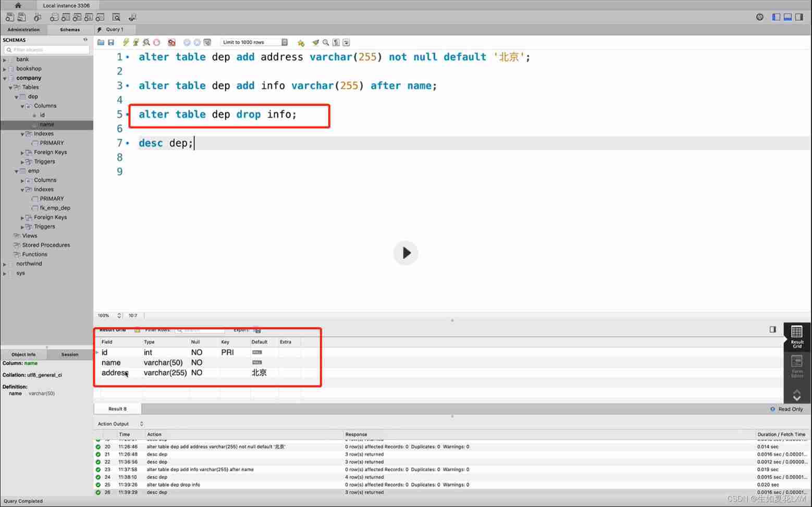
Task: Click the rollback transaction icon
Action: pos(197,42)
